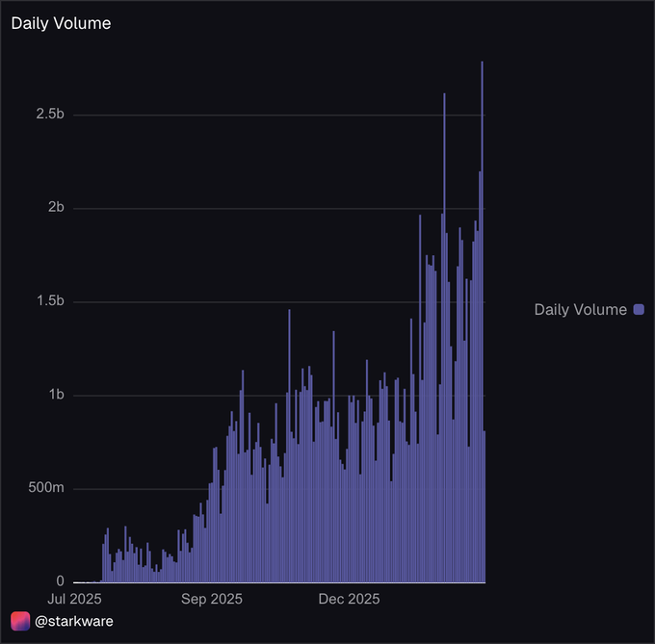This screenshot has height=644, width=655.
Task: Click the 2b horizontal gridline
Action: [279, 209]
